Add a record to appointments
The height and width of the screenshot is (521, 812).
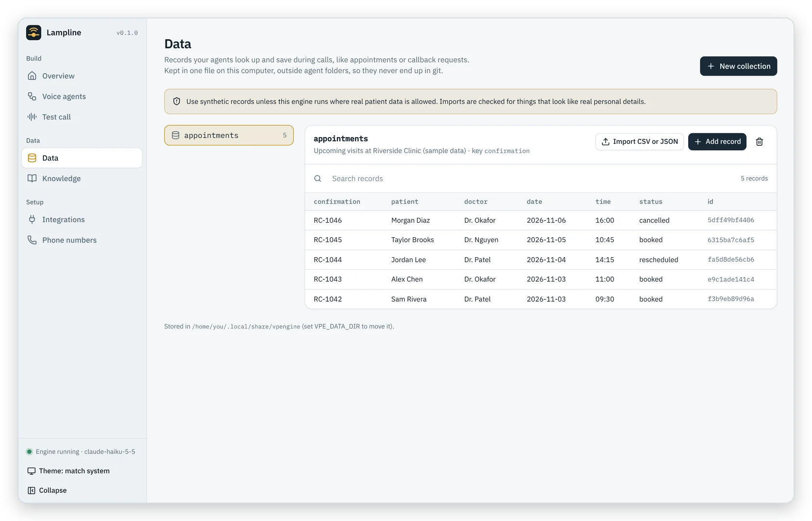[717, 141]
